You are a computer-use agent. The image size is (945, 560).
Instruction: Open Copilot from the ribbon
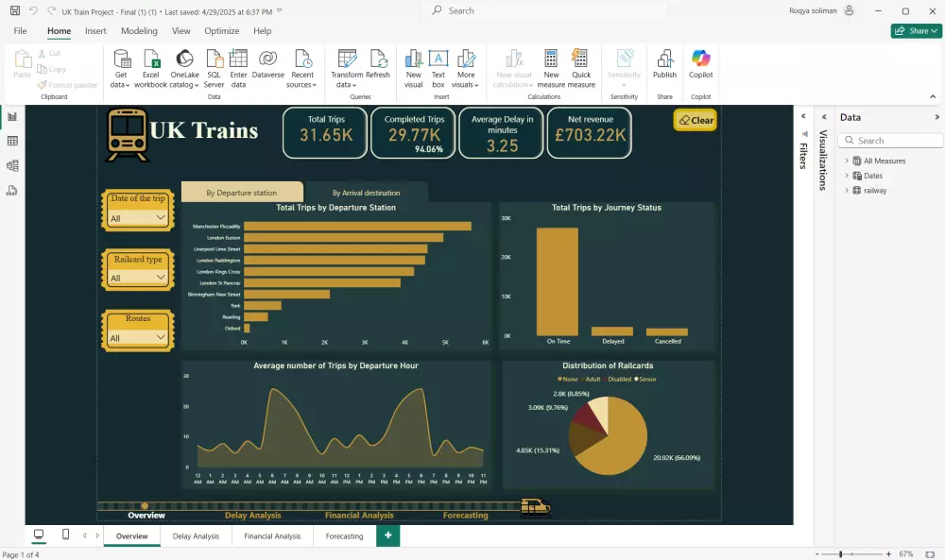click(699, 66)
